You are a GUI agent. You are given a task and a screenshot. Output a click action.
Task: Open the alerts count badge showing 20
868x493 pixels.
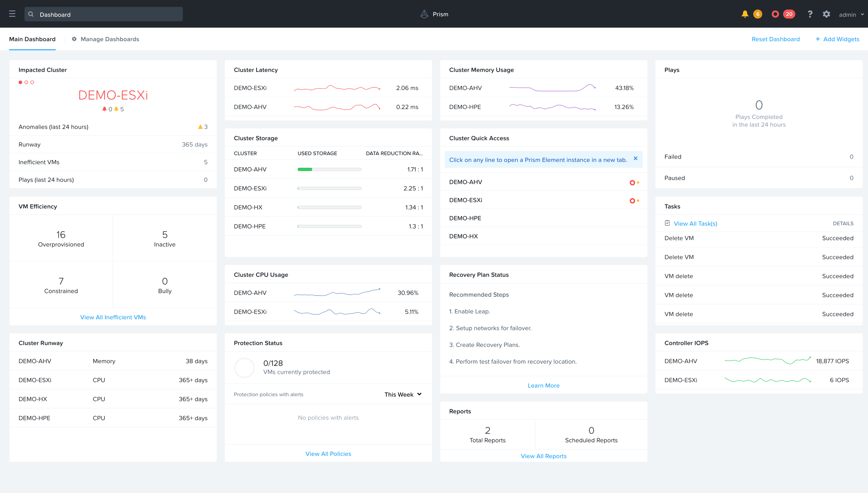[x=789, y=14]
